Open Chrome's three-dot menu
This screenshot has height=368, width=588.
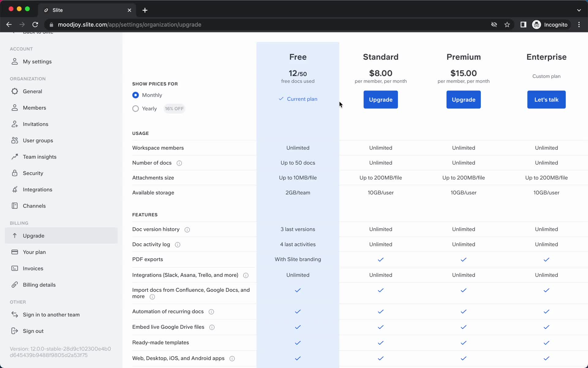tap(579, 25)
